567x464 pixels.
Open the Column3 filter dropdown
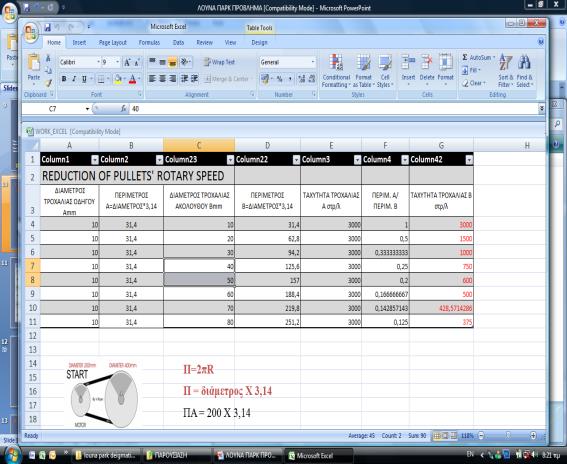click(357, 159)
